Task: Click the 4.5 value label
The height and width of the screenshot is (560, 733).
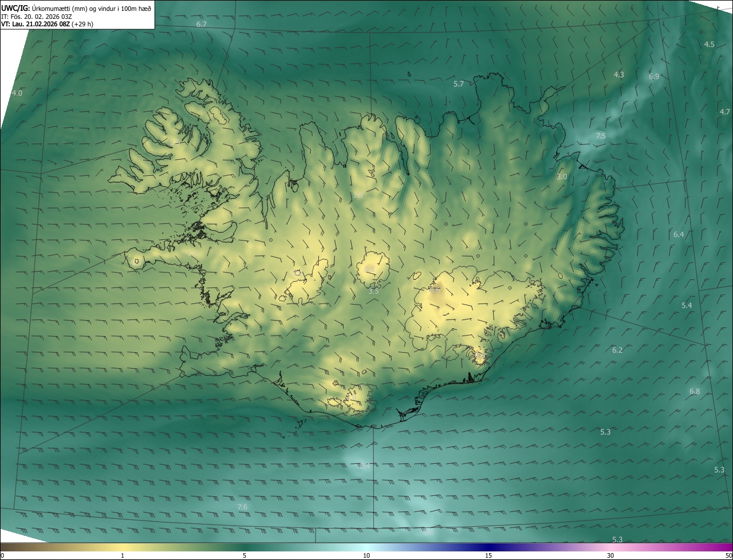Action: click(x=709, y=44)
